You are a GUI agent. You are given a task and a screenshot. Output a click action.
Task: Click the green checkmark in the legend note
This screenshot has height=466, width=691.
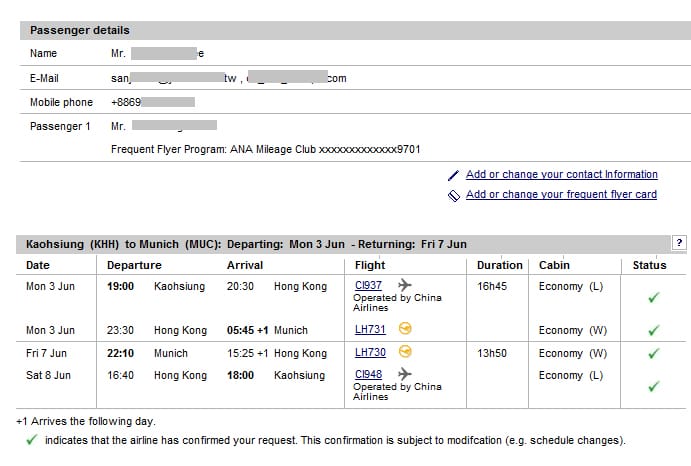point(32,440)
